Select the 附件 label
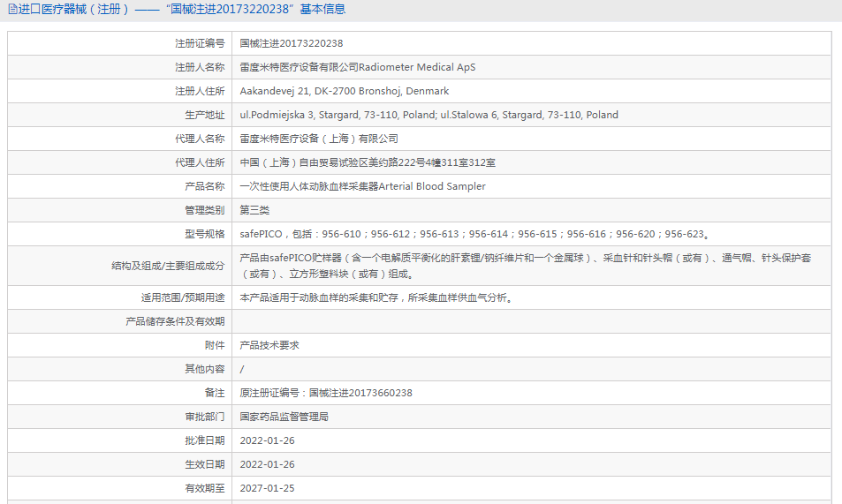842x504 pixels. pos(215,345)
